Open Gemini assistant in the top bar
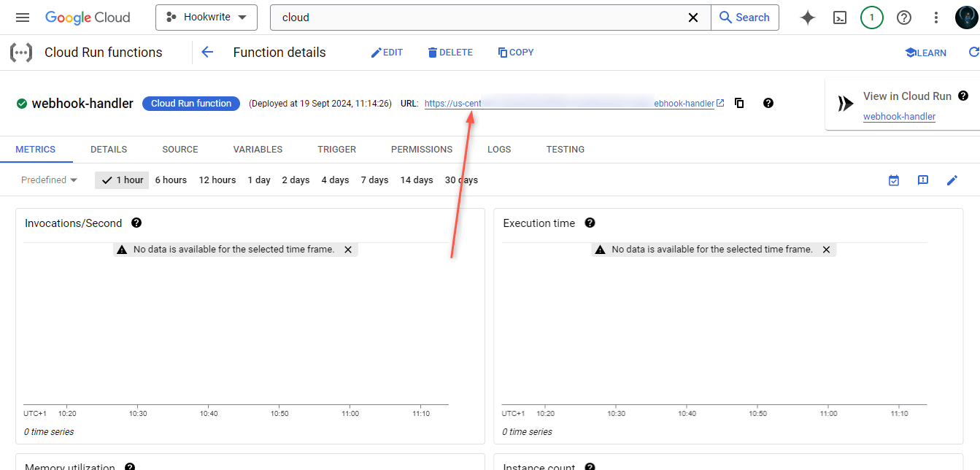Image resolution: width=980 pixels, height=470 pixels. tap(807, 17)
